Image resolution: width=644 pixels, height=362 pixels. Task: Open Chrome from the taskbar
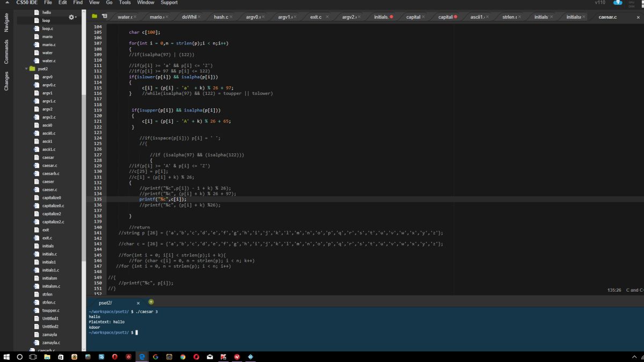point(182,357)
